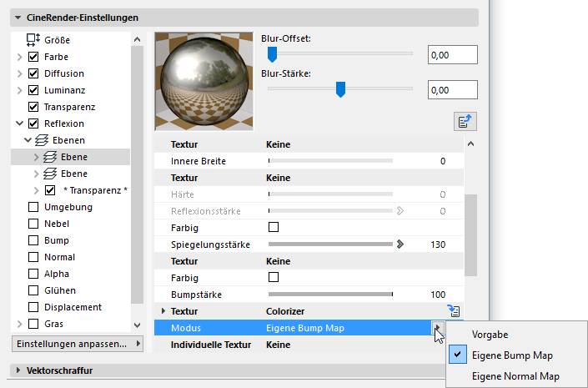The image size is (588, 388).
Task: Click the Blur-Stärke slider handle
Action: 340,89
